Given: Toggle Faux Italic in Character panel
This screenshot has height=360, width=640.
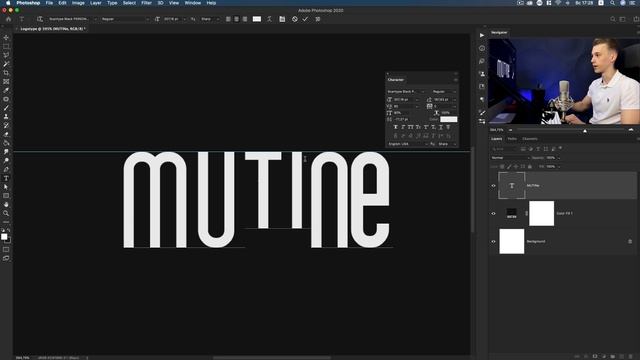Looking at the screenshot, I should pyautogui.click(x=403, y=127).
